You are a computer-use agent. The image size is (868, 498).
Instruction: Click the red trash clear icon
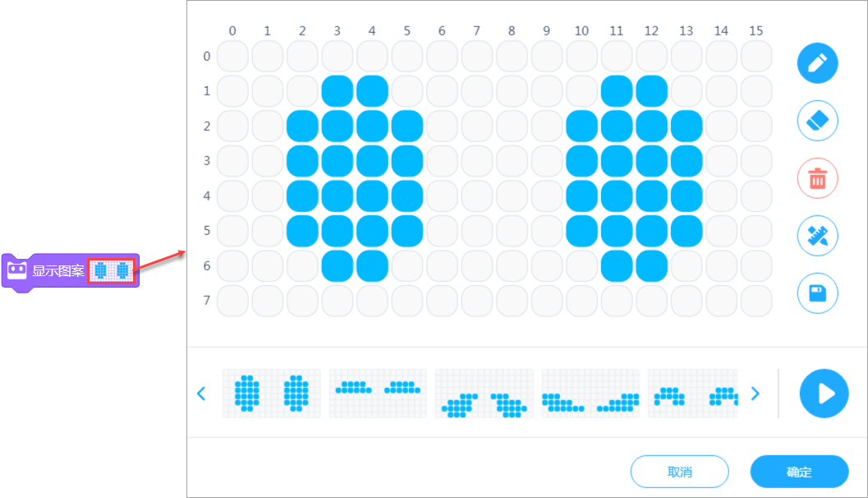[817, 178]
